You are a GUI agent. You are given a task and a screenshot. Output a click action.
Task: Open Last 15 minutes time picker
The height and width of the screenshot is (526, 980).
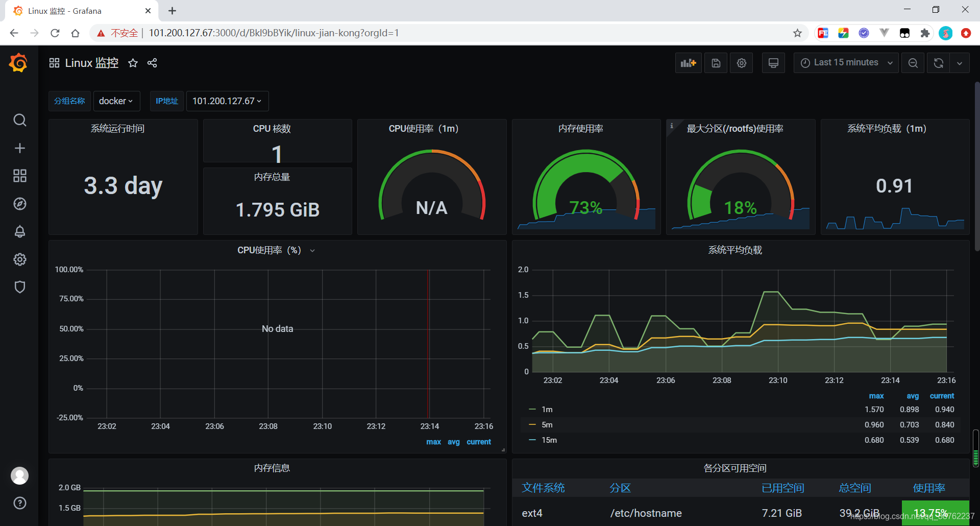pyautogui.click(x=846, y=63)
